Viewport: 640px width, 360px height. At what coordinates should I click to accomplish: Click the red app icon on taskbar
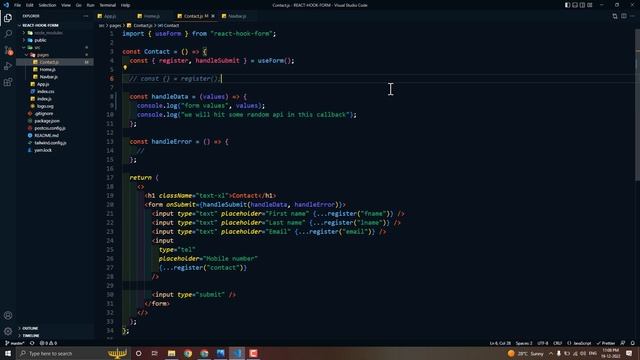click(253, 353)
